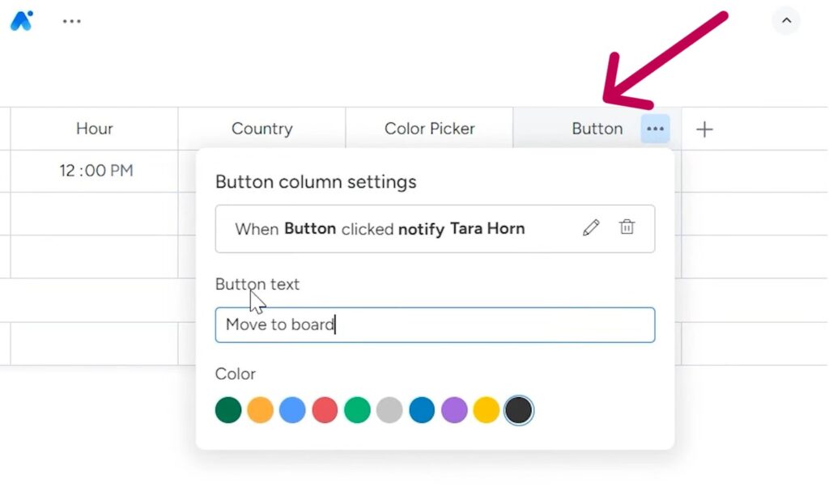829x504 pixels.
Task: Open the 12:00 PM hour cell
Action: tap(96, 171)
